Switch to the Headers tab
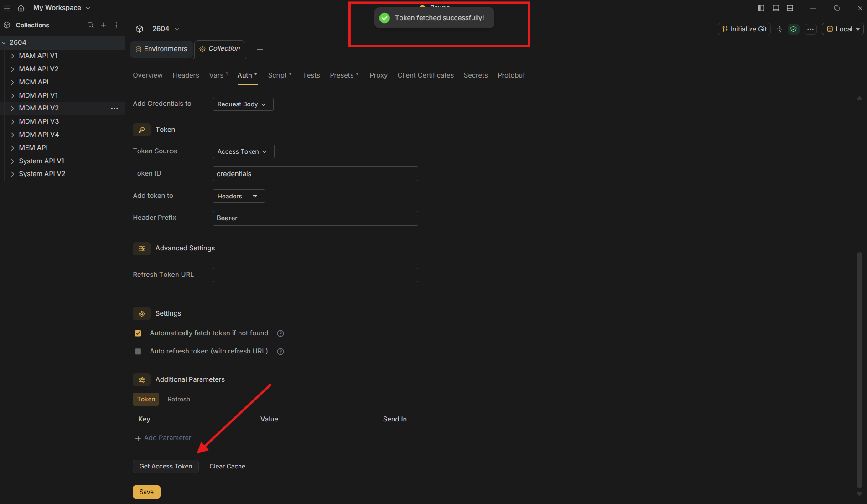Viewport: 867px width, 504px height. click(186, 75)
